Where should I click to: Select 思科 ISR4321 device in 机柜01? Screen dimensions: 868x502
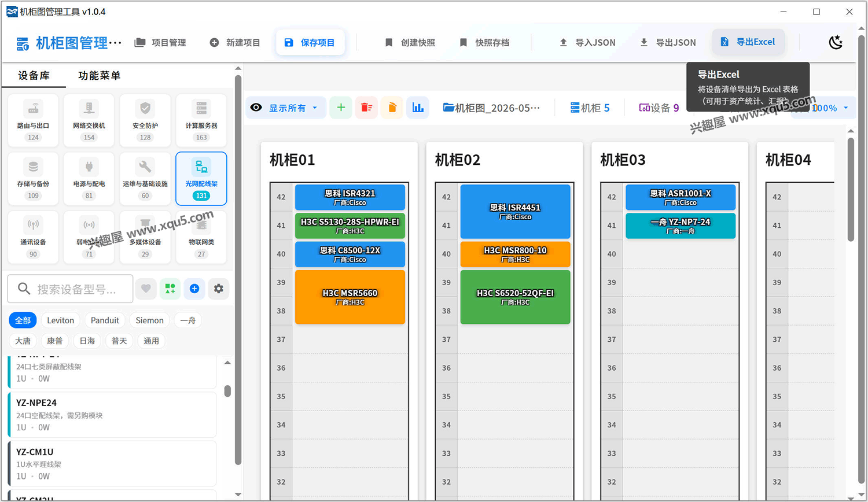point(350,197)
